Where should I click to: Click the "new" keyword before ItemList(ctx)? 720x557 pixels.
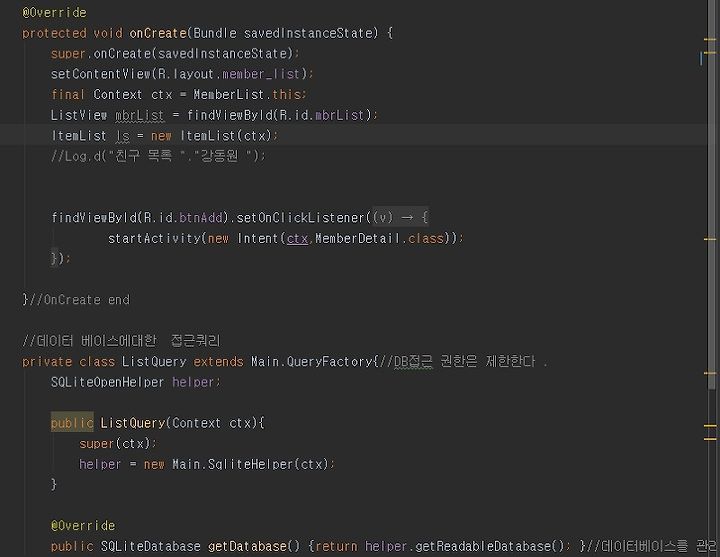(161, 136)
